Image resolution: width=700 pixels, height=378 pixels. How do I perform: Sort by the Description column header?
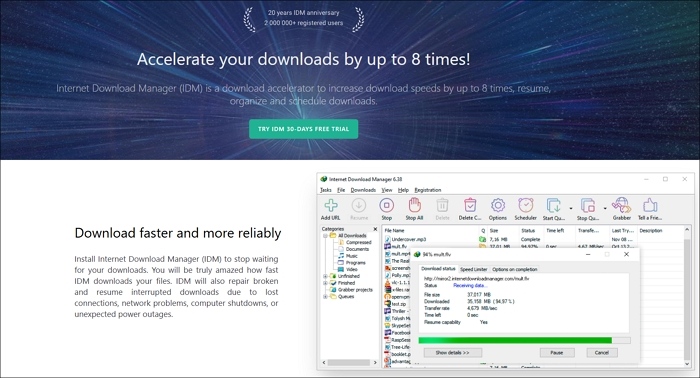click(x=651, y=230)
